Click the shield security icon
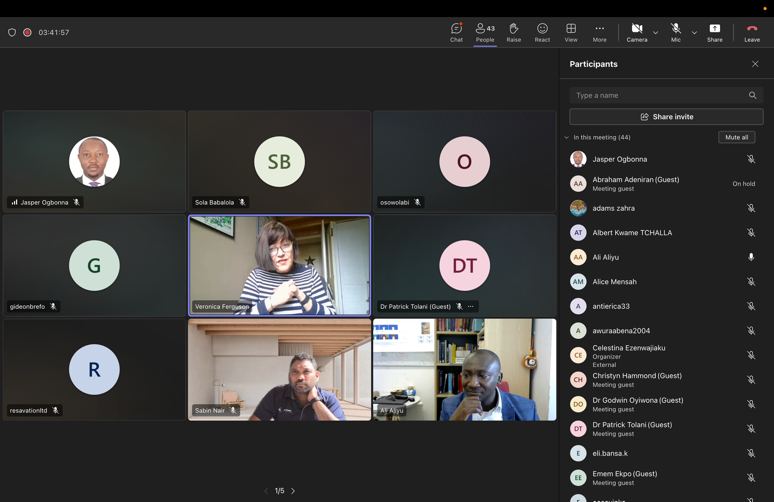Image resolution: width=774 pixels, height=502 pixels. [12, 32]
